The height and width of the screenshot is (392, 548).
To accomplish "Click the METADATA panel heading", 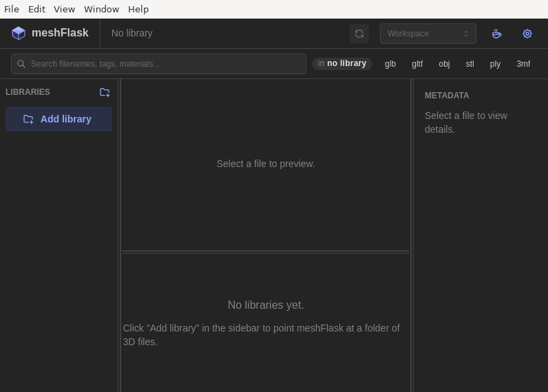I will 447,96.
